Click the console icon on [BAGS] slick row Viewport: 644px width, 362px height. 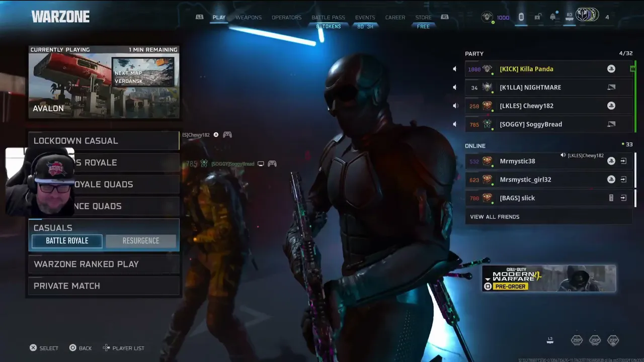click(611, 198)
